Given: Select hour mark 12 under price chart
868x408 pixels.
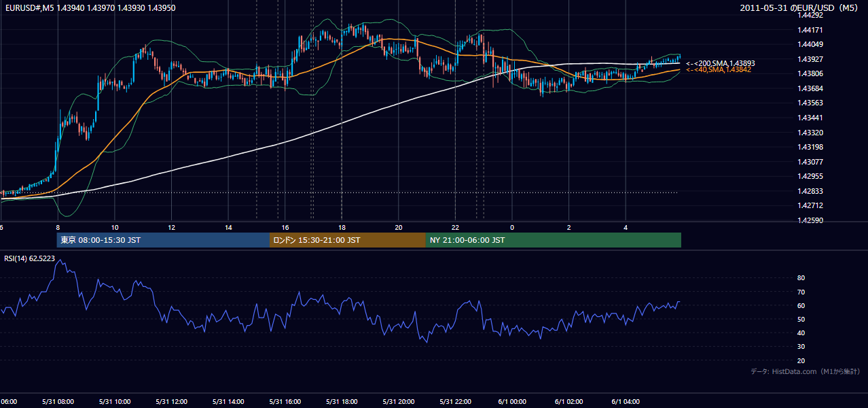Looking at the screenshot, I should click(x=172, y=227).
